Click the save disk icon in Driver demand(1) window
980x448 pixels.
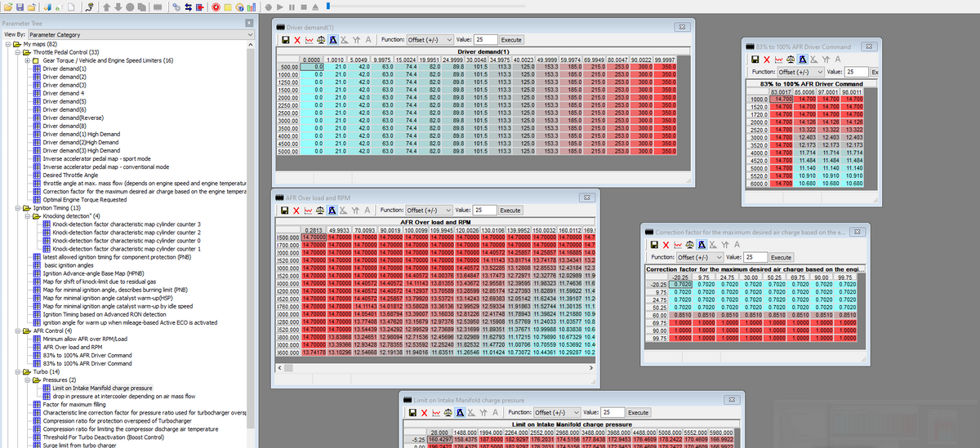pos(285,39)
